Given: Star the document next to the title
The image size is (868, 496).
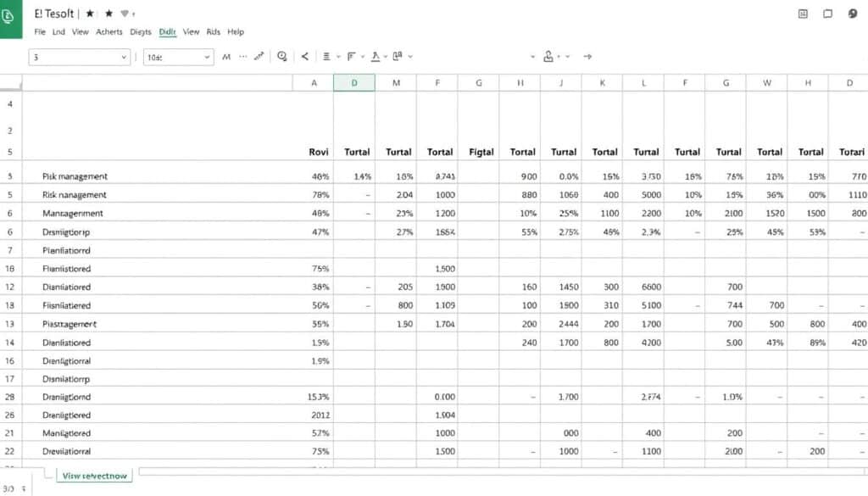Looking at the screenshot, I should pos(89,14).
